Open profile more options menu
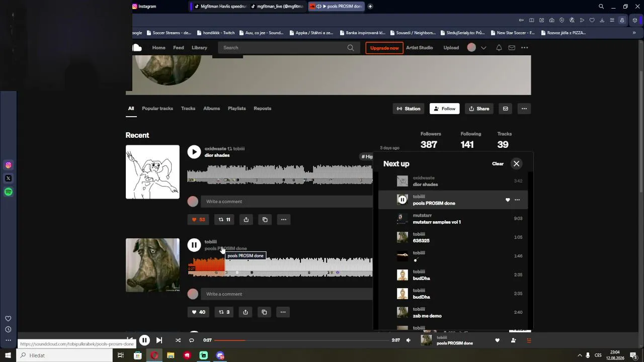 tap(524, 109)
